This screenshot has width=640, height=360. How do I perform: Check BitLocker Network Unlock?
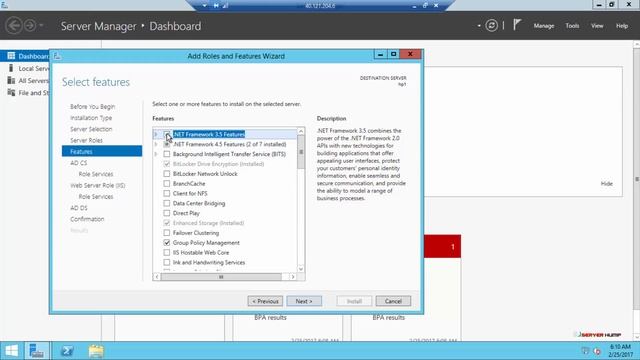tap(167, 173)
